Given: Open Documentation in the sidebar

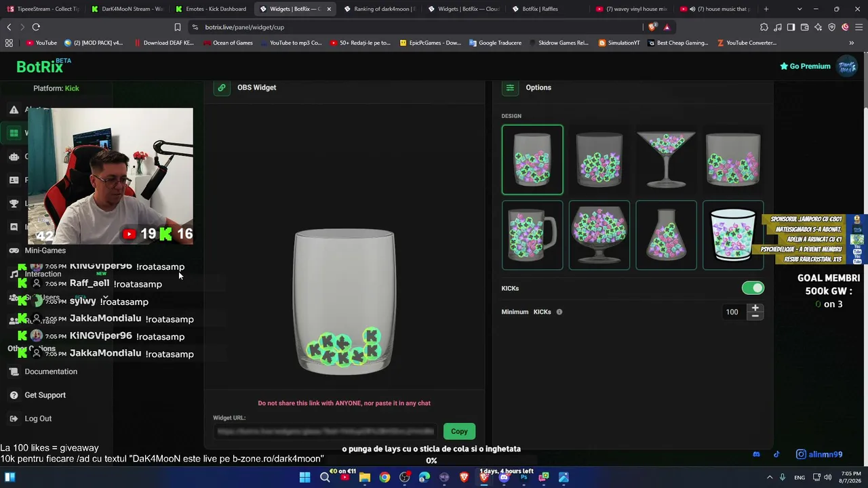Looking at the screenshot, I should [x=51, y=371].
